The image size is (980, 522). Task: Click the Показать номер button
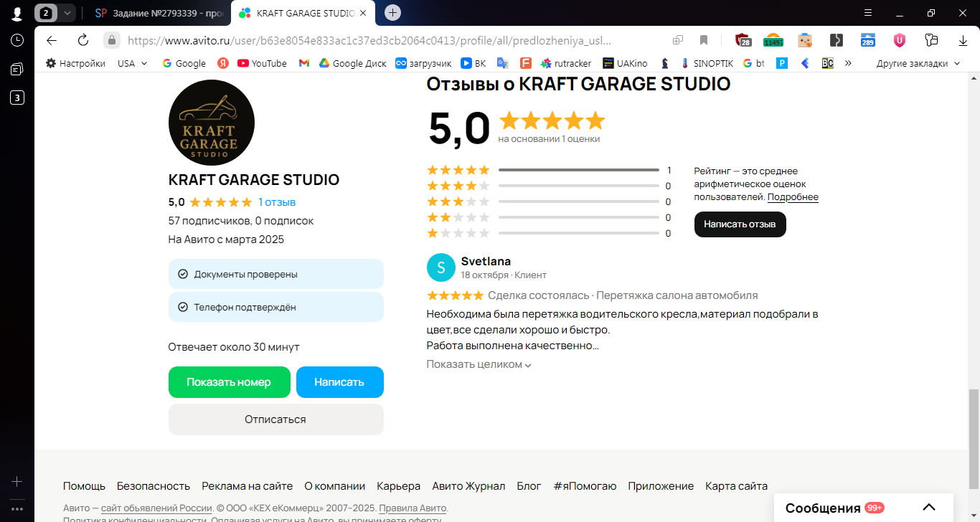pos(230,382)
